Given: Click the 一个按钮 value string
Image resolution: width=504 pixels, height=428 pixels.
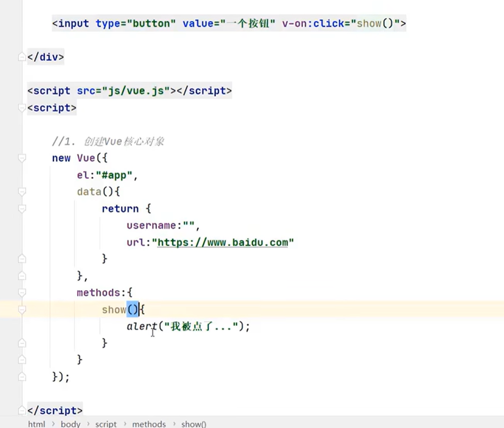Looking at the screenshot, I should (x=248, y=23).
